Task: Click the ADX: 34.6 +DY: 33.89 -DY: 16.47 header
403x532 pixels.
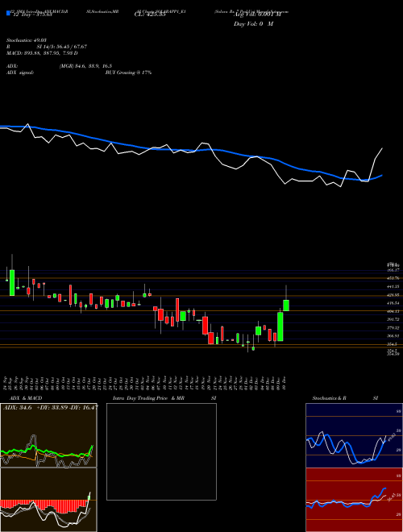Action: tap(50, 407)
